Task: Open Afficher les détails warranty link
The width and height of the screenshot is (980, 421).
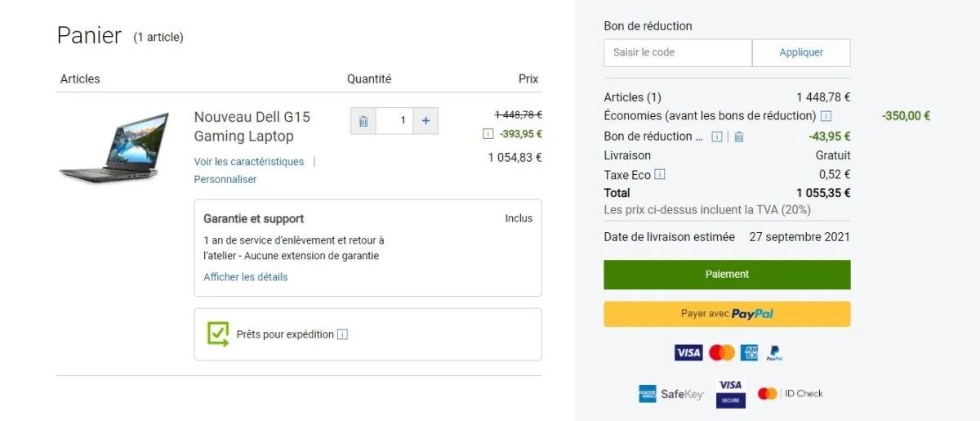Action: tap(246, 277)
